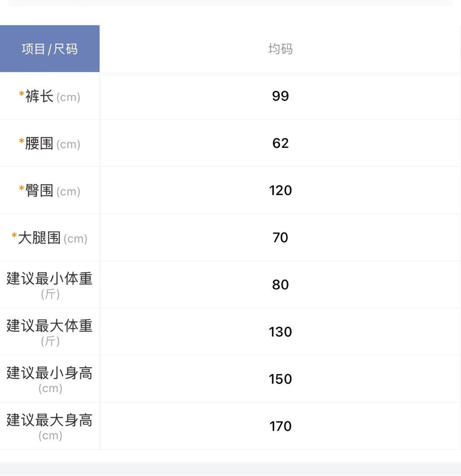Select the 建议最小体重 row label
461x476 pixels.
point(50,279)
